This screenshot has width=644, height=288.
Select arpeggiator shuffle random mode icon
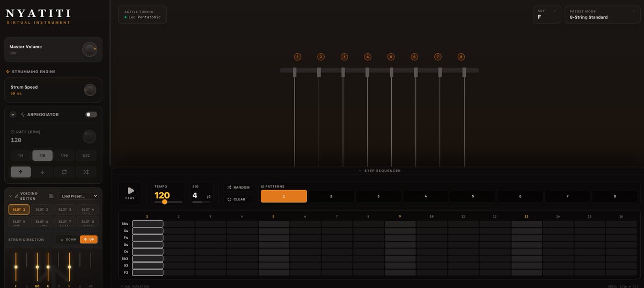(86, 172)
